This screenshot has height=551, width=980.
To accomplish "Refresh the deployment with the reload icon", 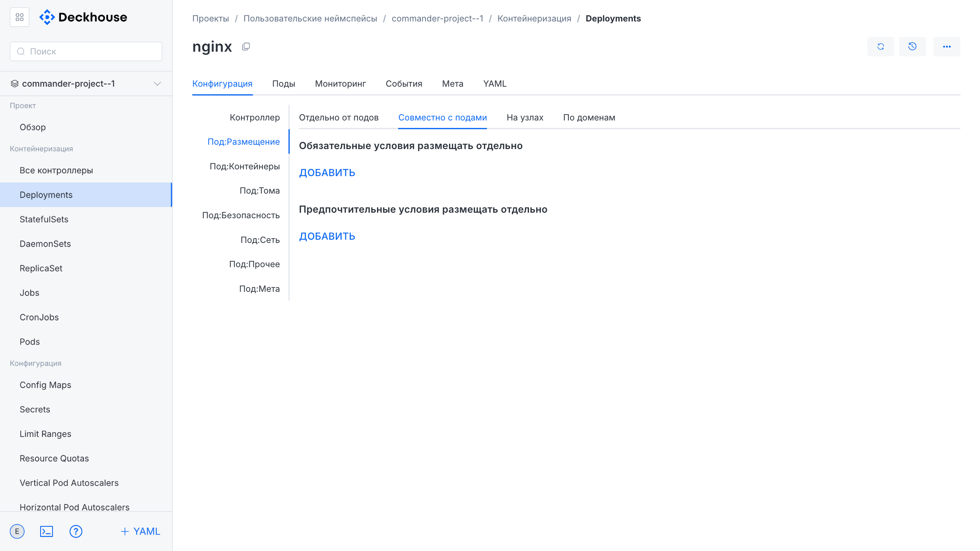I will [881, 47].
